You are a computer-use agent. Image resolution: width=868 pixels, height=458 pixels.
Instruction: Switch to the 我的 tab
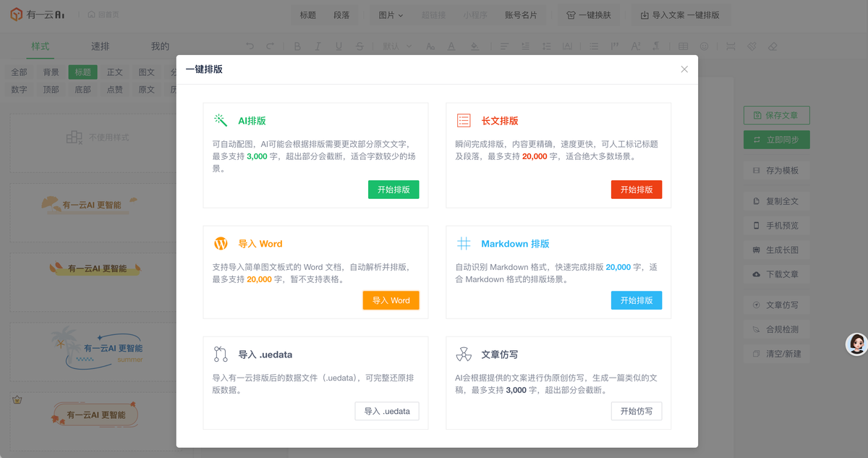tap(160, 46)
